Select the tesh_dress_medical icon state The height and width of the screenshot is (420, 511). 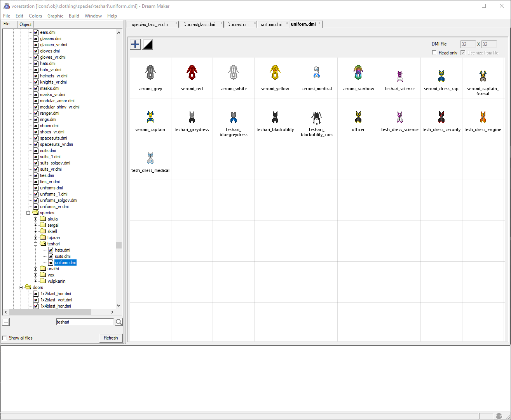coord(150,157)
